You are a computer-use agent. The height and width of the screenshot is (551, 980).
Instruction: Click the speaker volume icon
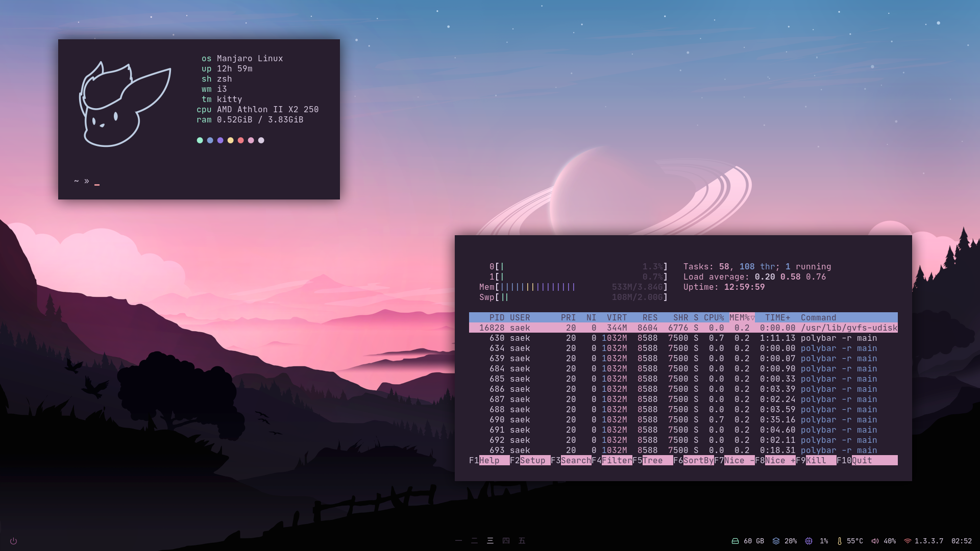875,541
